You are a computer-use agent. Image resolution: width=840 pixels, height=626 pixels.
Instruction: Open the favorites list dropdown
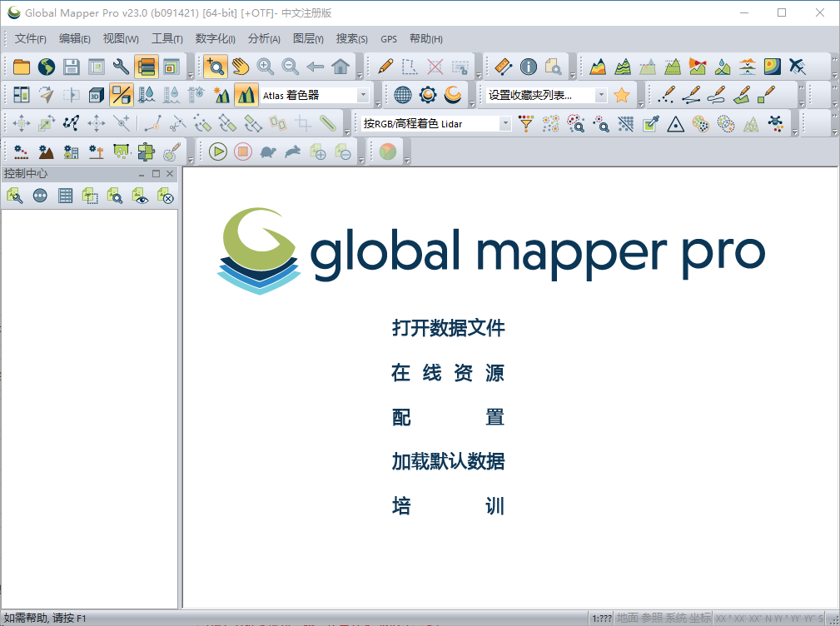601,96
